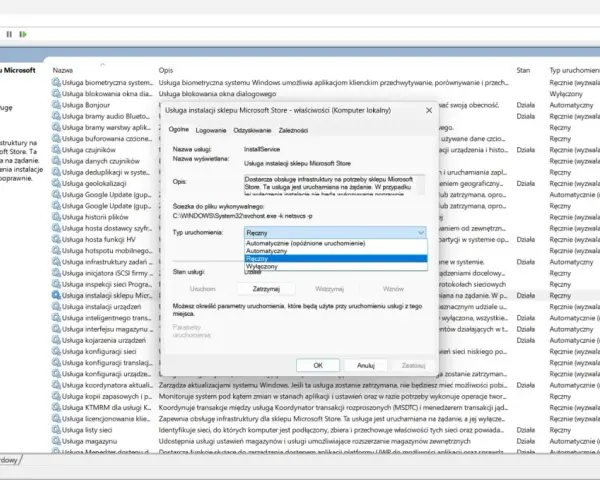Click the Anuluj button

tap(366, 366)
